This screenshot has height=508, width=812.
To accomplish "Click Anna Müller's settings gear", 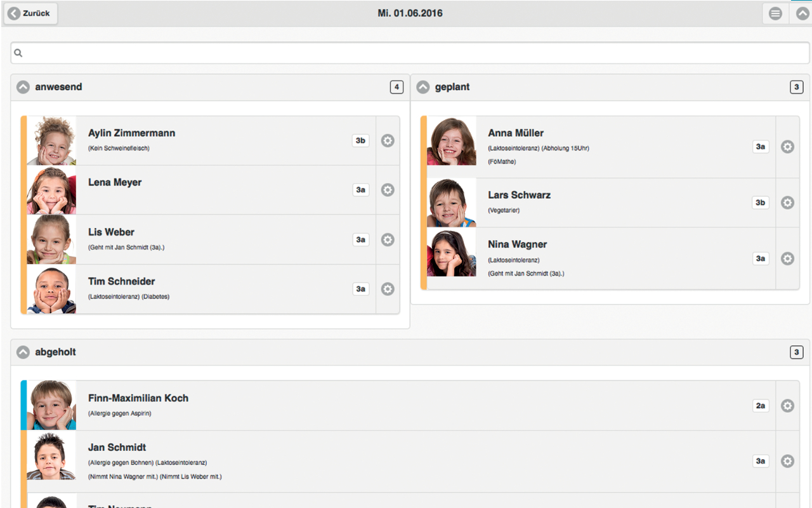I will (x=787, y=147).
